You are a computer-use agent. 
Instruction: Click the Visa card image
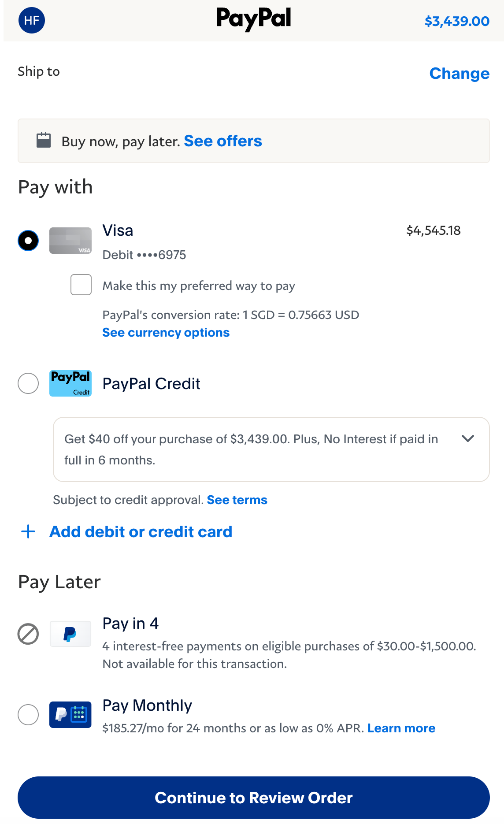[70, 241]
